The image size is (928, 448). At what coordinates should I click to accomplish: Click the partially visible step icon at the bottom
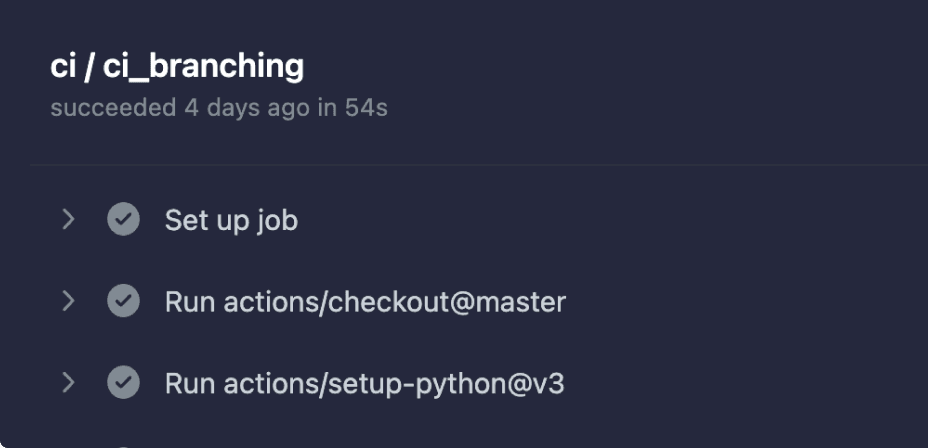pos(123,446)
